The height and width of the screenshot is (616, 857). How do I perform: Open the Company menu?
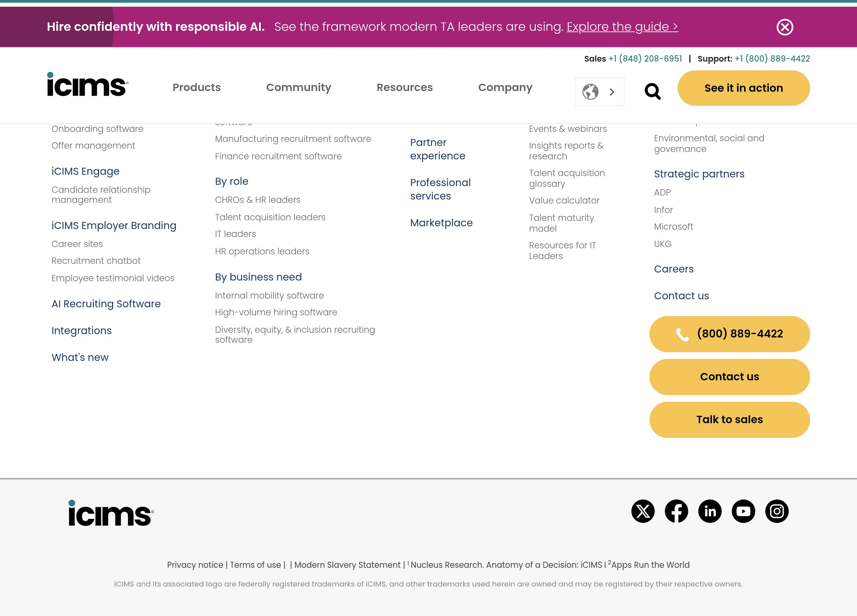[x=505, y=87]
